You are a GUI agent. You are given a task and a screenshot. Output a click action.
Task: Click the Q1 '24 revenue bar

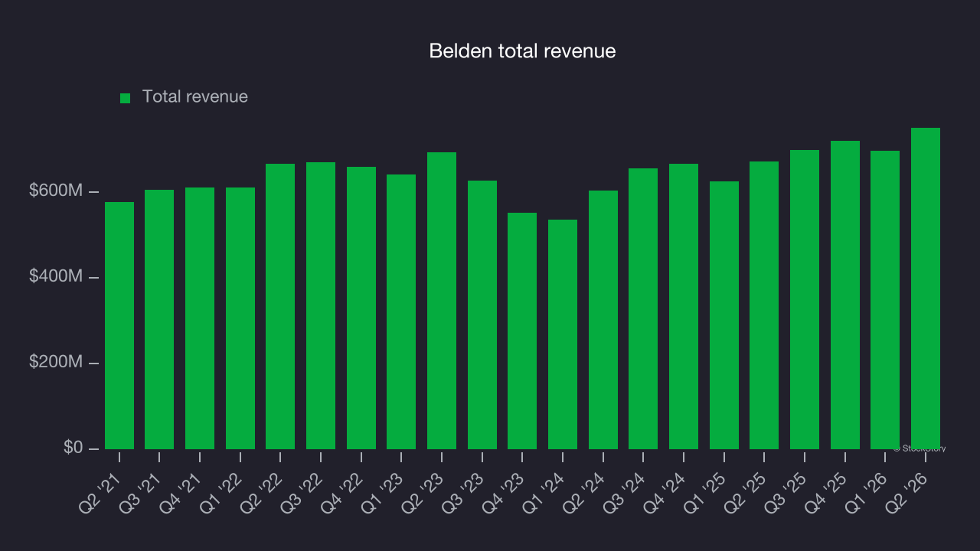pos(563,334)
